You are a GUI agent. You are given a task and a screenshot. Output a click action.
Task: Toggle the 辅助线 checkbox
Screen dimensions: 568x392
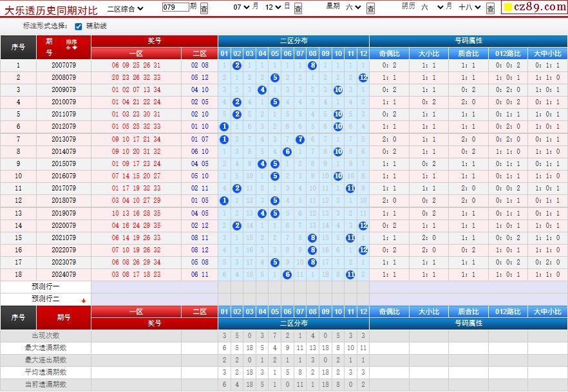click(x=79, y=26)
